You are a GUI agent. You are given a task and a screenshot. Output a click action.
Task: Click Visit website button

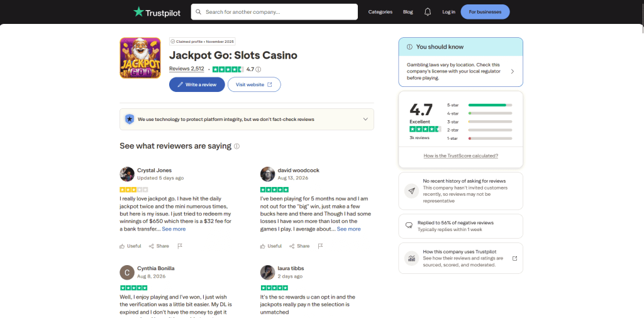coord(254,84)
